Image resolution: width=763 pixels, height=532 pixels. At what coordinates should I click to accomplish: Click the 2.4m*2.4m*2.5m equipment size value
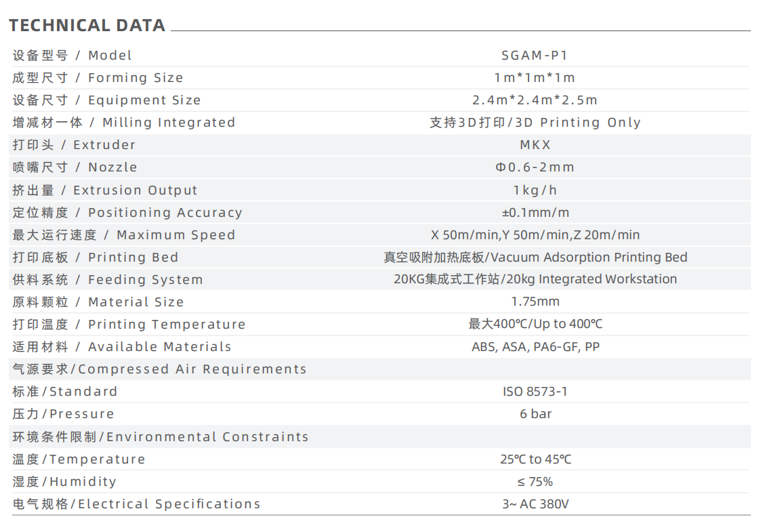535,100
